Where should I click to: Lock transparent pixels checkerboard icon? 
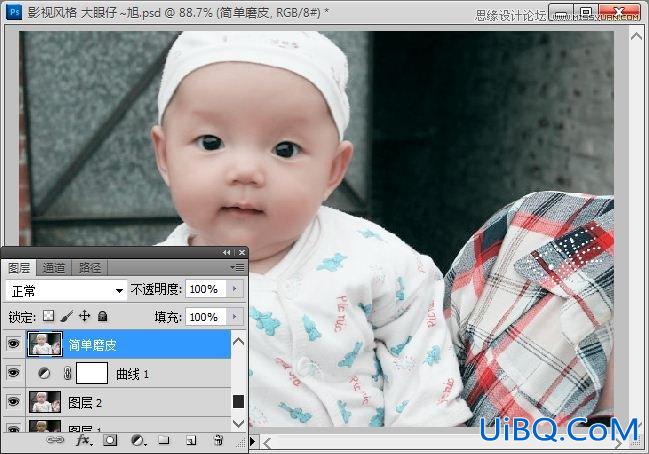[48, 316]
